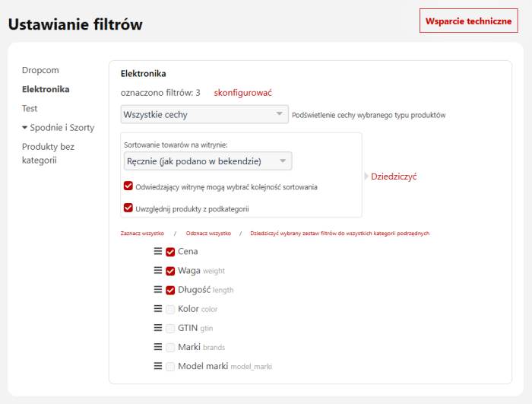Click drag handle icon beside GTIN filter

pyautogui.click(x=158, y=328)
